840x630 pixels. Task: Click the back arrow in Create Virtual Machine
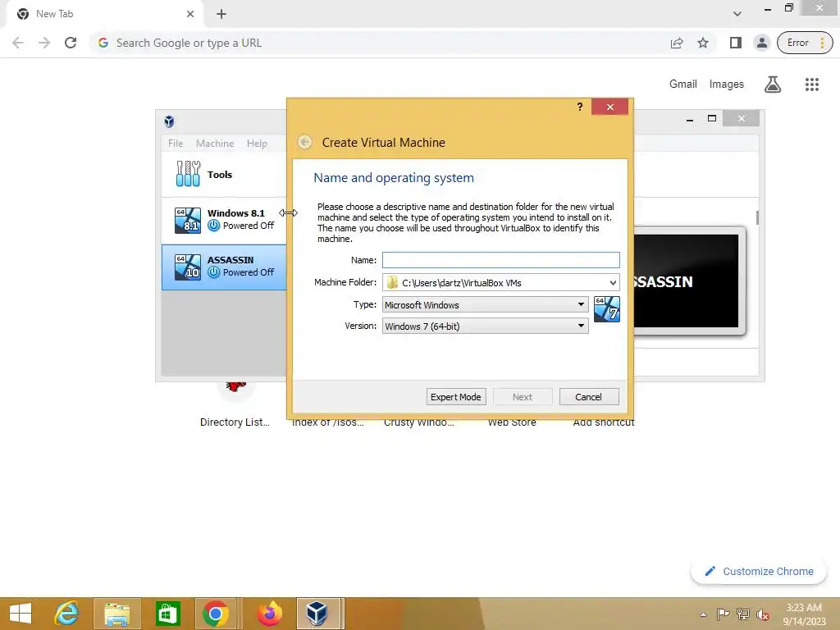(305, 142)
